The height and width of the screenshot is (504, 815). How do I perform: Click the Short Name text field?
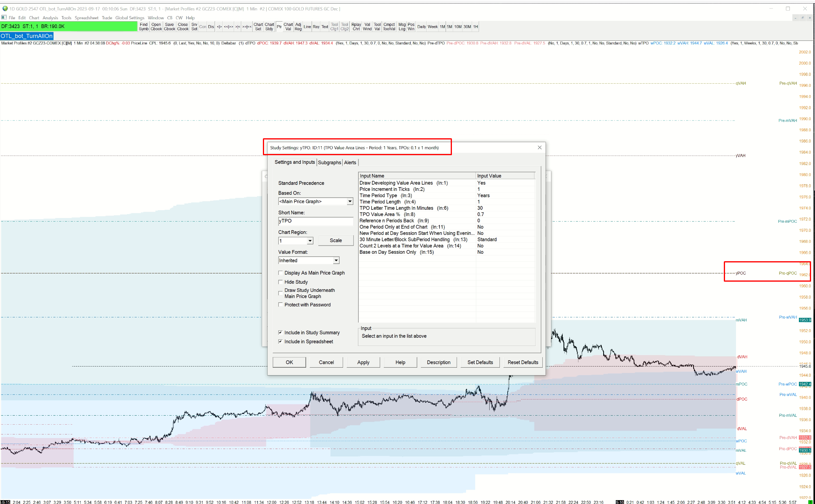(315, 221)
